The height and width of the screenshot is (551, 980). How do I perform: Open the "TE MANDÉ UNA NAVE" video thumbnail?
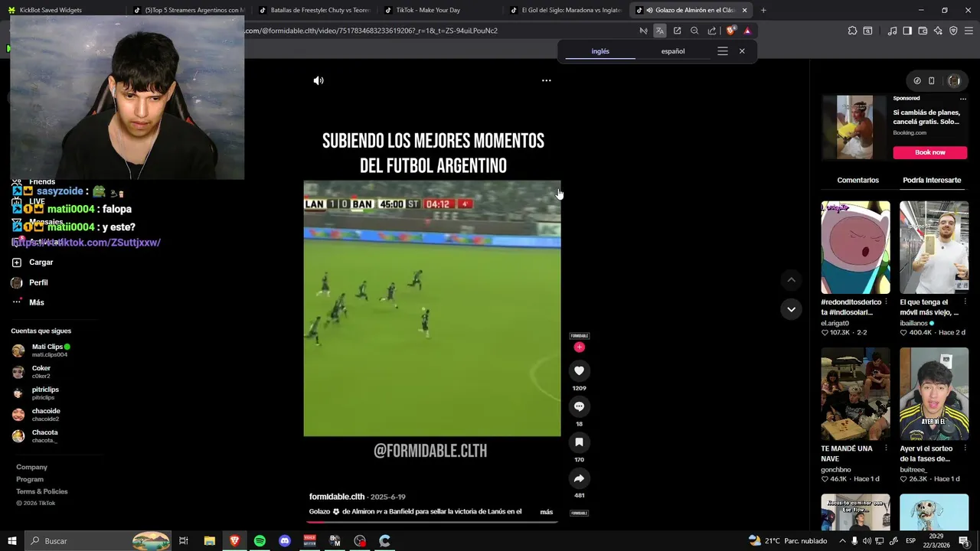coord(855,394)
